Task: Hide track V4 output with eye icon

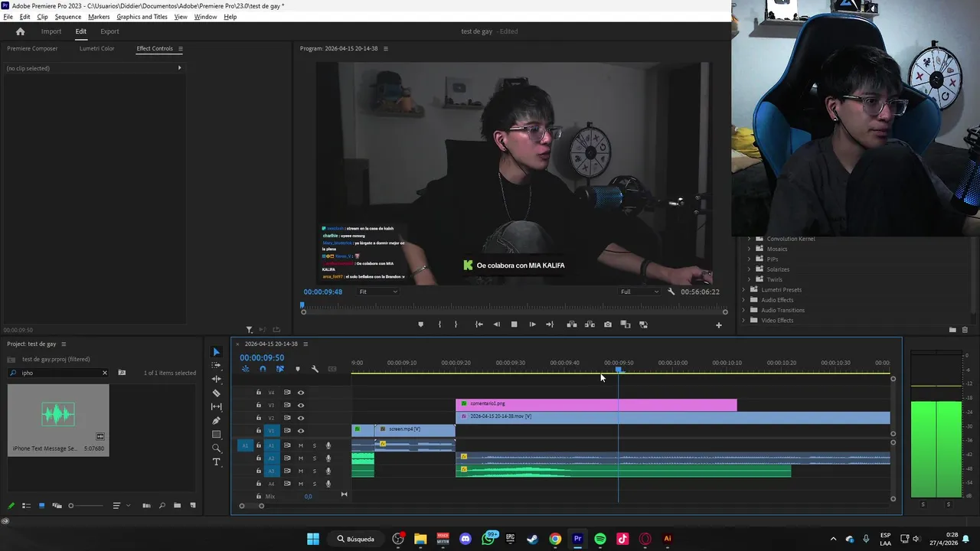Action: point(301,393)
